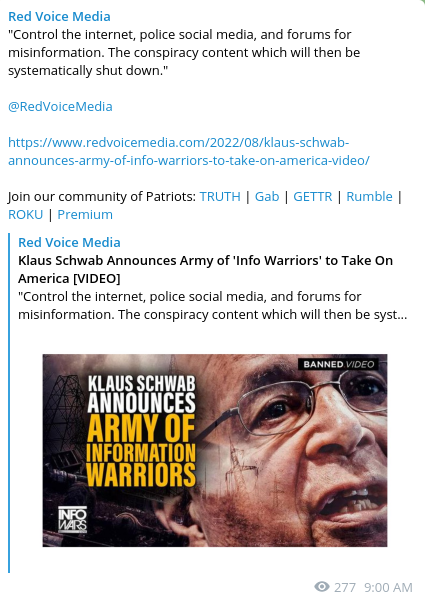Open the TRUTH community link
Screen dimensions: 425x597
[220, 196]
